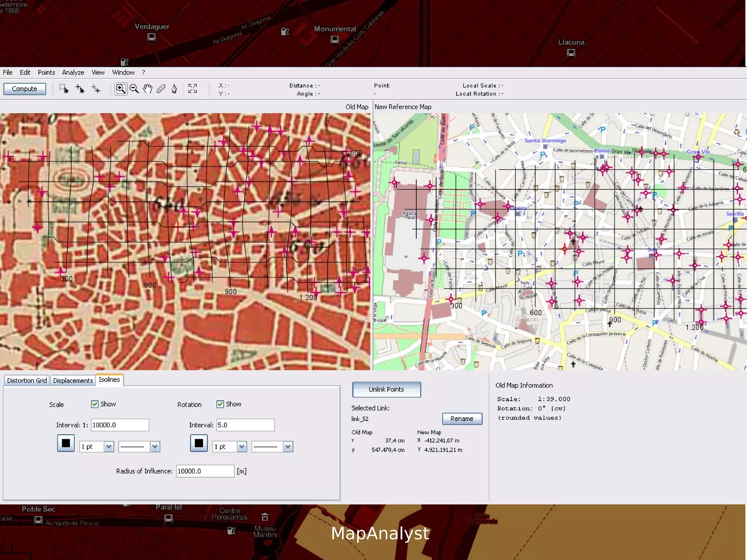The height and width of the screenshot is (560, 747).
Task: Toggle the Rotation Show checkbox
Action: (220, 404)
